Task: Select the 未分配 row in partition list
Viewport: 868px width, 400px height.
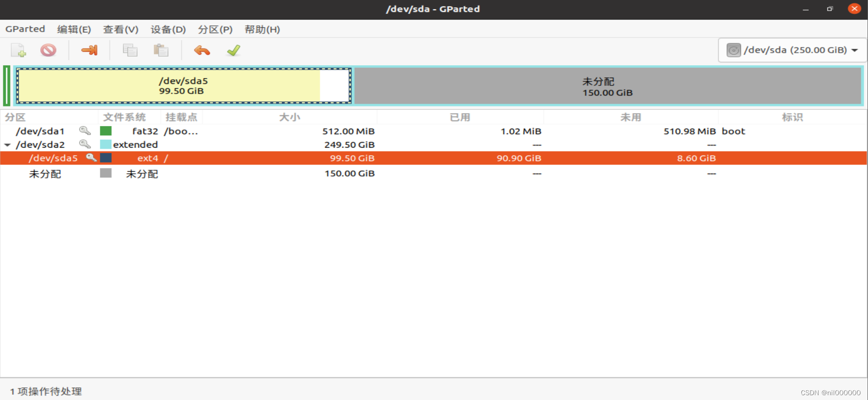Action: click(434, 173)
